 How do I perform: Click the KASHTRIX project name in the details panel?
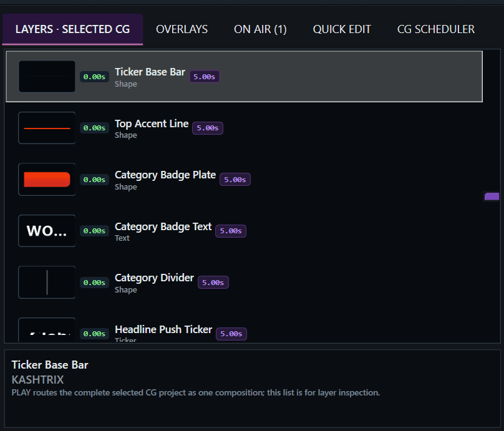[37, 380]
